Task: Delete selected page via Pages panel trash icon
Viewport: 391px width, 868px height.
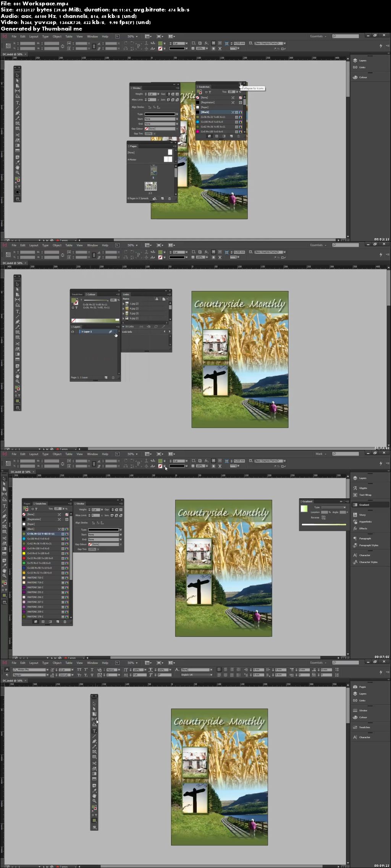Action: tap(170, 198)
